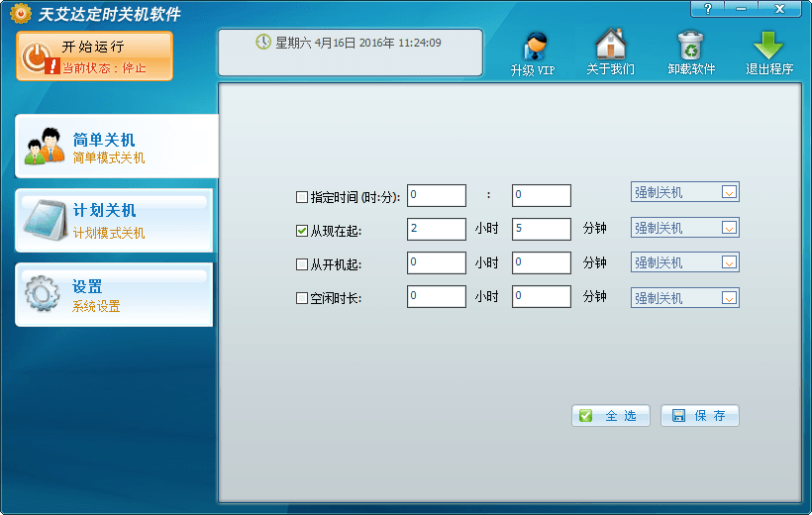Click the 保存 button
The width and height of the screenshot is (812, 515).
click(700, 416)
